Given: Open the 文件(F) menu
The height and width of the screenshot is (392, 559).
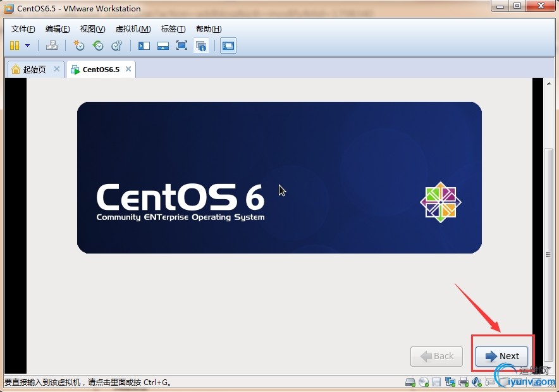Looking at the screenshot, I should pyautogui.click(x=23, y=29).
